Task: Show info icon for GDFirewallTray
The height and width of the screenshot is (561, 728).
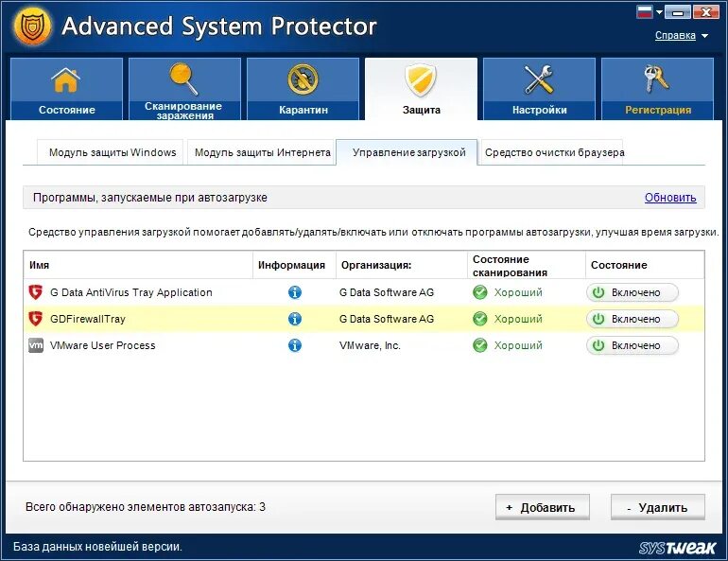Action: click(295, 319)
